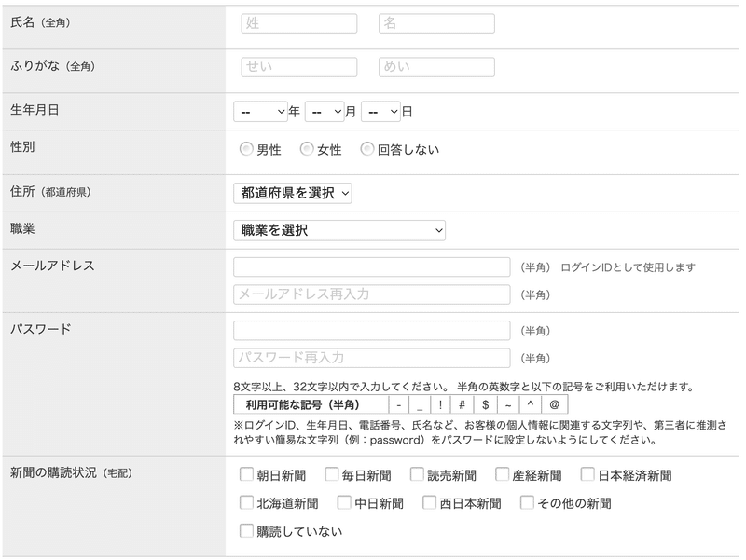Screen dimensions: 746x560
Task: Click the メールアドレス input field
Action: (371, 267)
